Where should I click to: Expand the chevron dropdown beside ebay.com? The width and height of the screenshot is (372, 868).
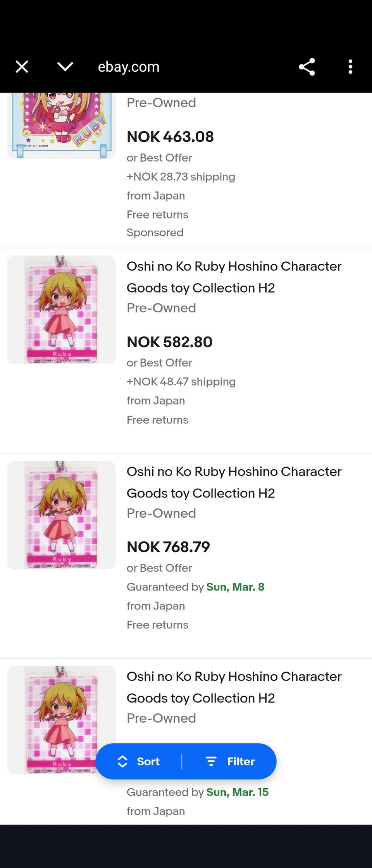(65, 67)
